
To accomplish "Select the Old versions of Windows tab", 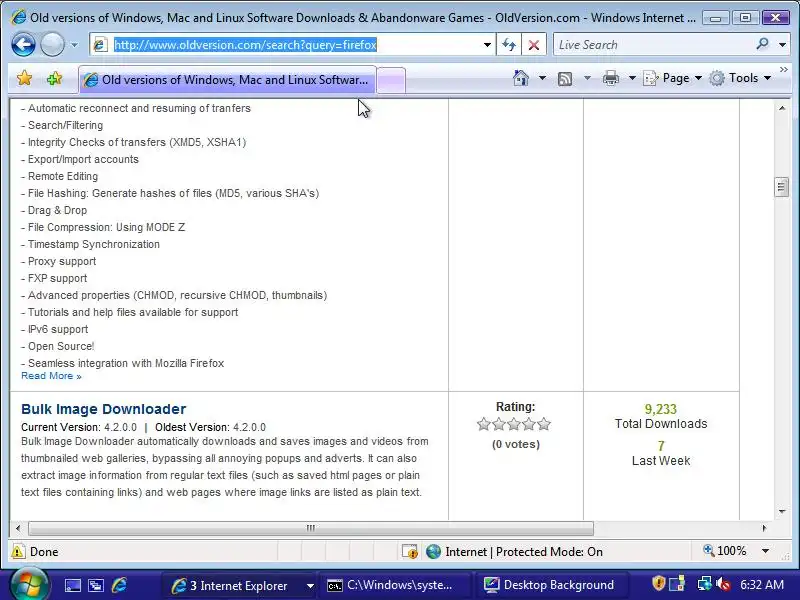I will (x=228, y=80).
